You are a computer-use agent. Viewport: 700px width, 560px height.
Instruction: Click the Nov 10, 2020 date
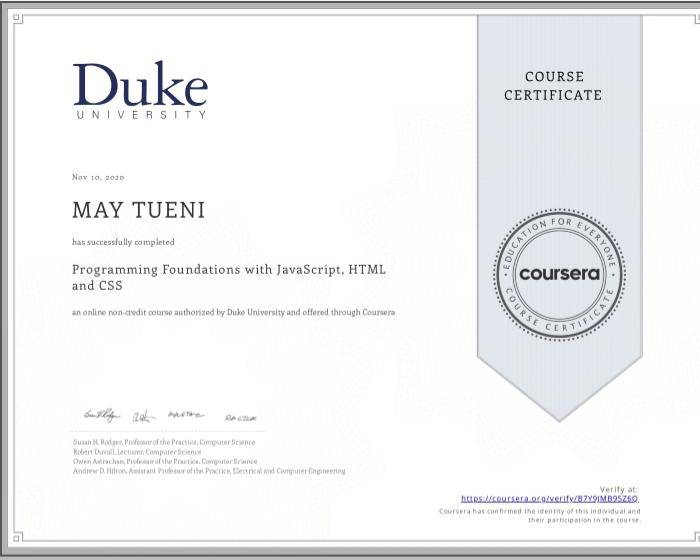click(x=98, y=177)
